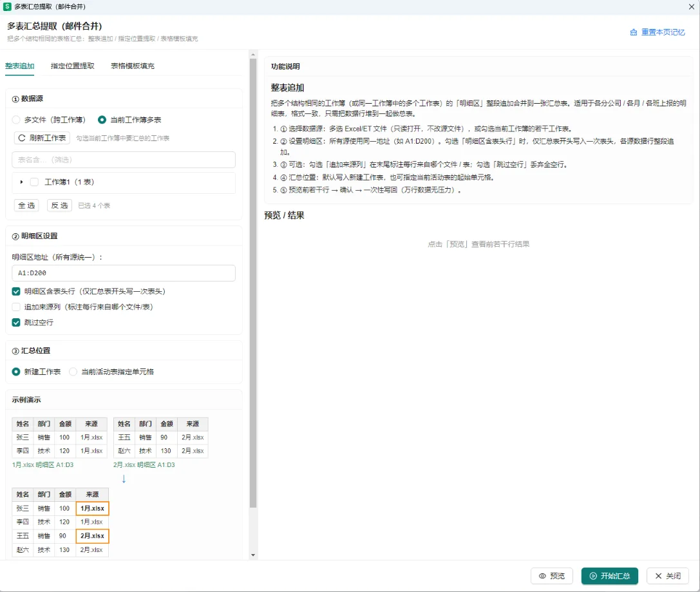Click the reset page memory icon
Image resolution: width=700 pixels, height=592 pixels.
point(634,32)
